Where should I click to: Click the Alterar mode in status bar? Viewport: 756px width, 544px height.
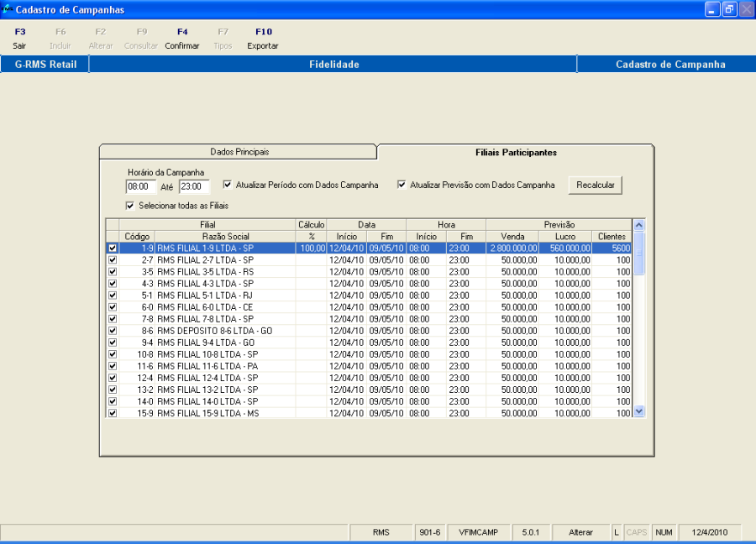tap(580, 532)
